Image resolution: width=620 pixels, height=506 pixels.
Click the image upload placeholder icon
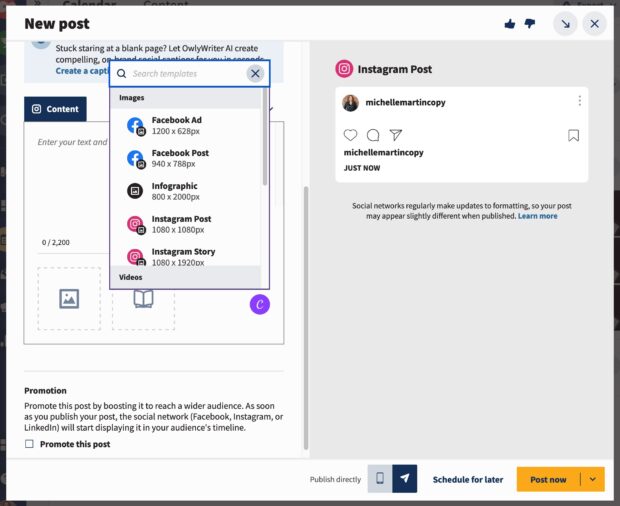[x=69, y=298]
